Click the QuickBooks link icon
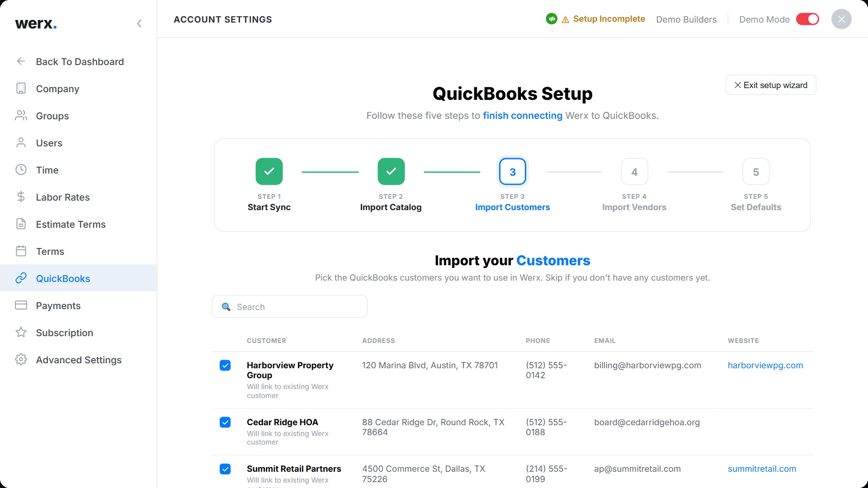Image resolution: width=868 pixels, height=488 pixels. (21, 278)
